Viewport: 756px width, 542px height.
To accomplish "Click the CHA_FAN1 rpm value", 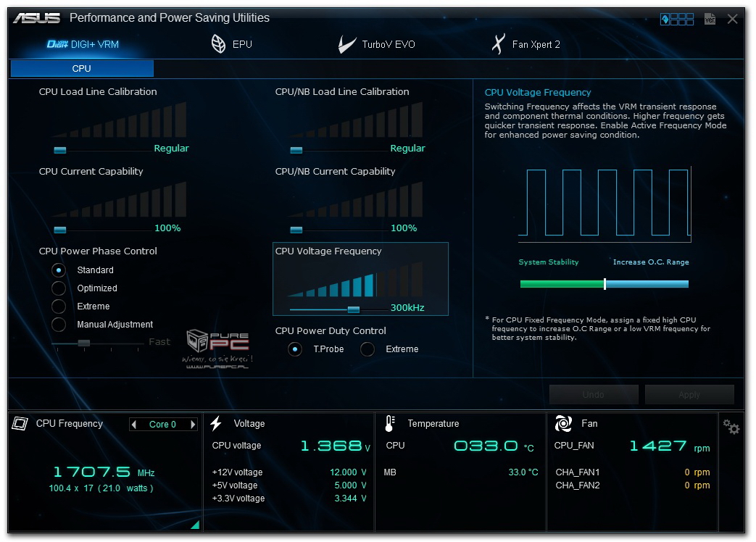I will [x=697, y=472].
